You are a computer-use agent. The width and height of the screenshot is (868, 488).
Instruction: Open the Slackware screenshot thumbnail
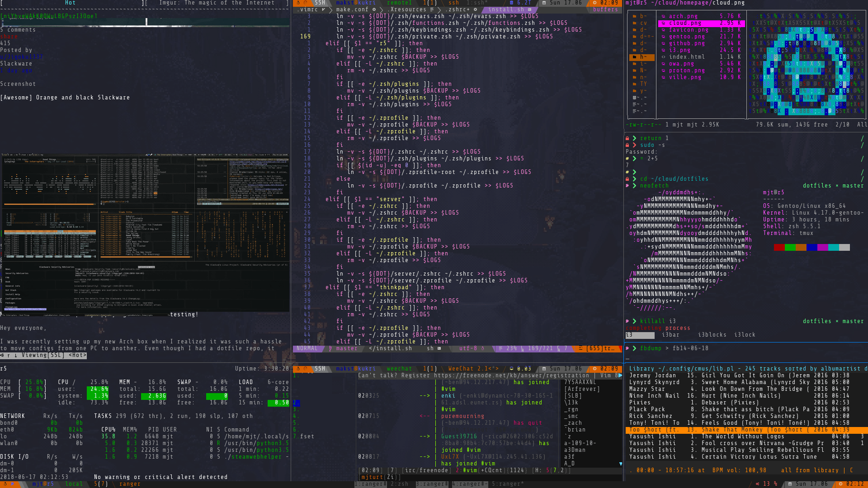145,233
